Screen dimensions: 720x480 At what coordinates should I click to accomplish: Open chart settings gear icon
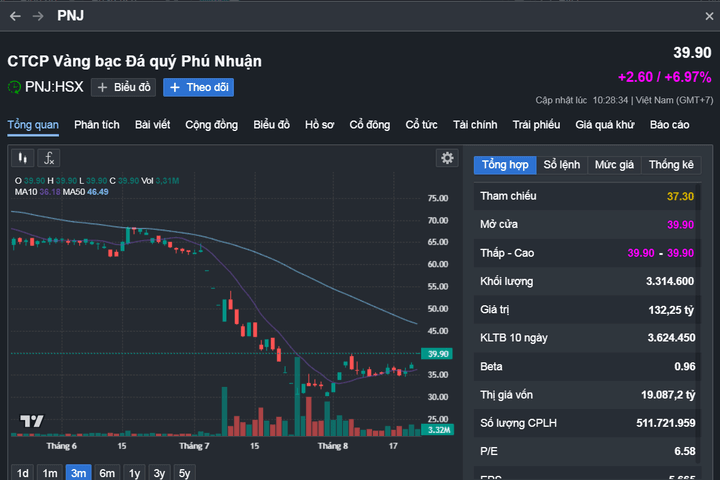[x=447, y=158]
